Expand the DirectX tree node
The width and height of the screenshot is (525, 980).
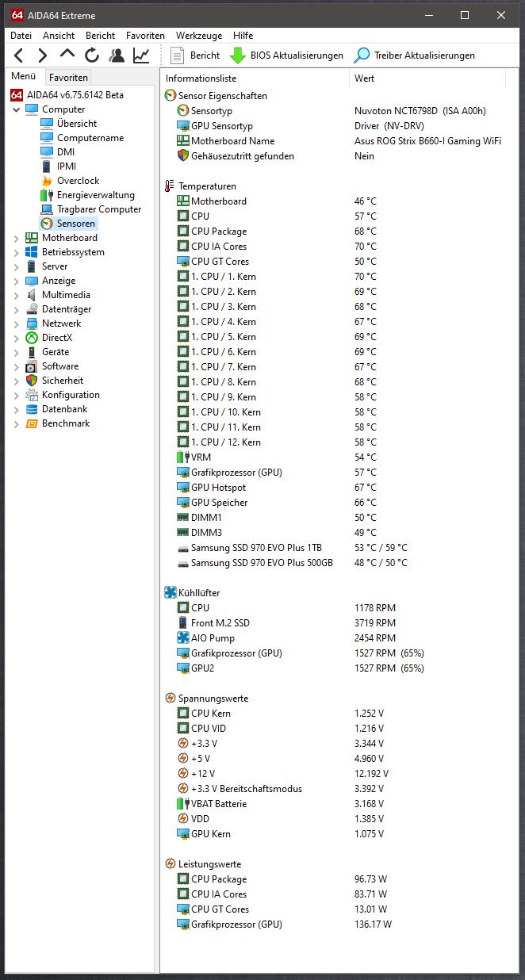pyautogui.click(x=17, y=338)
